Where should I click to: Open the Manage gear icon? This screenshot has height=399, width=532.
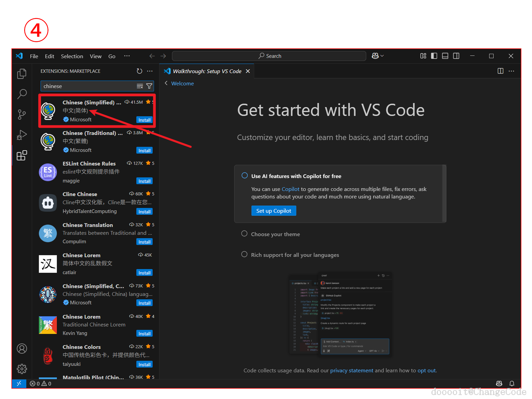22,369
